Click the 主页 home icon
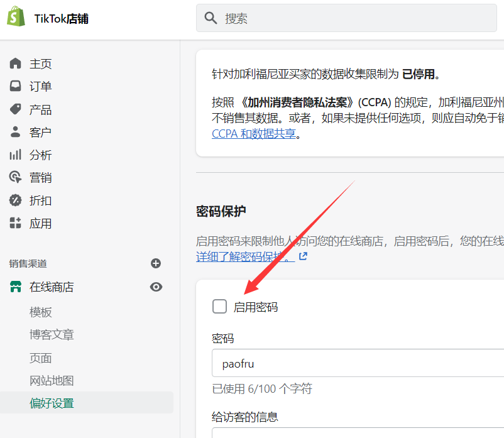 (15, 63)
